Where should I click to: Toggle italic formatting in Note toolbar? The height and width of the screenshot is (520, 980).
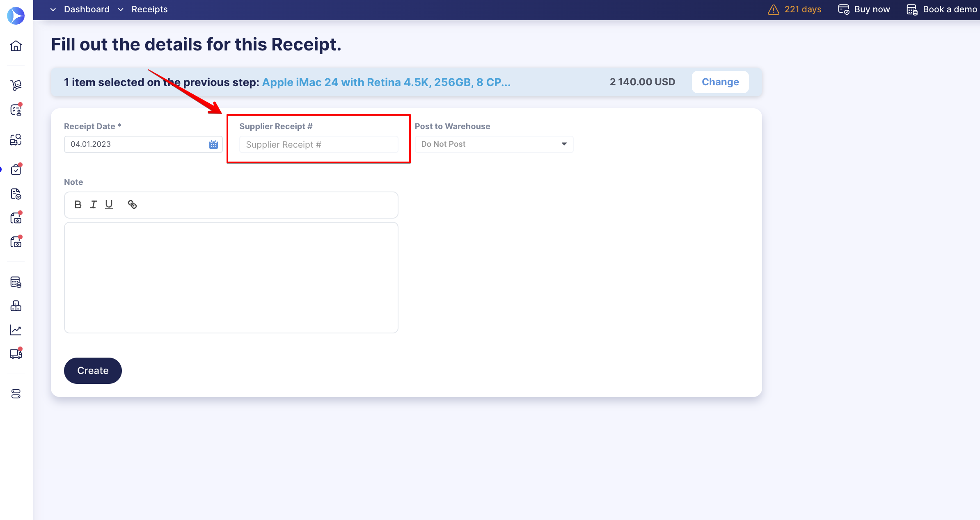point(94,205)
